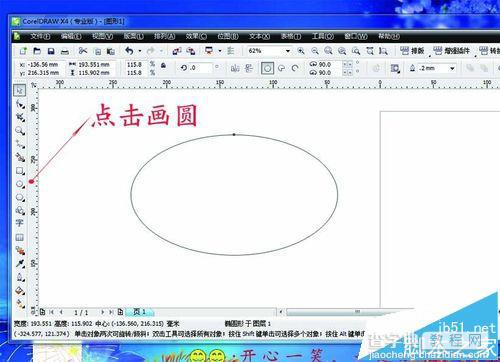Open the 效果(C) menu
The width and height of the screenshot is (500, 362).
tap(196, 36)
